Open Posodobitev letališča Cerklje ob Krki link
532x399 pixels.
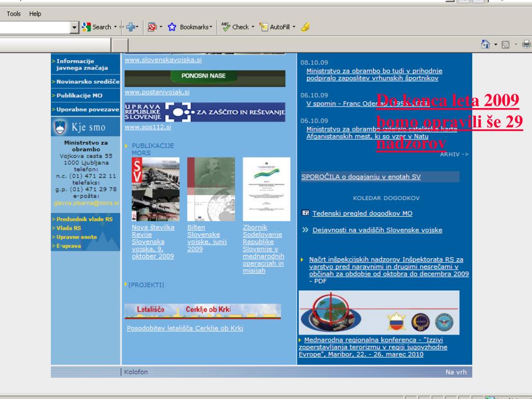pos(185,328)
